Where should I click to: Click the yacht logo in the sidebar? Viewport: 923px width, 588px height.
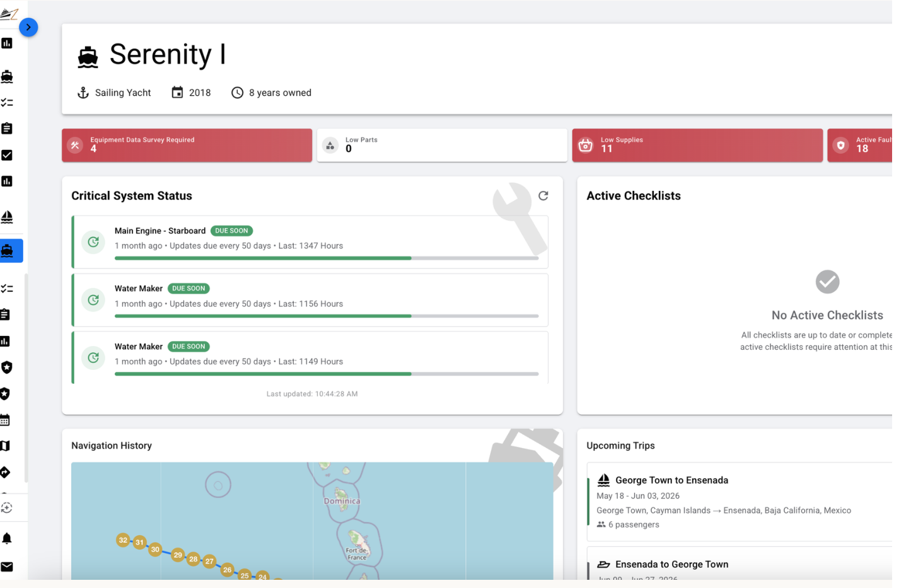coord(9,14)
